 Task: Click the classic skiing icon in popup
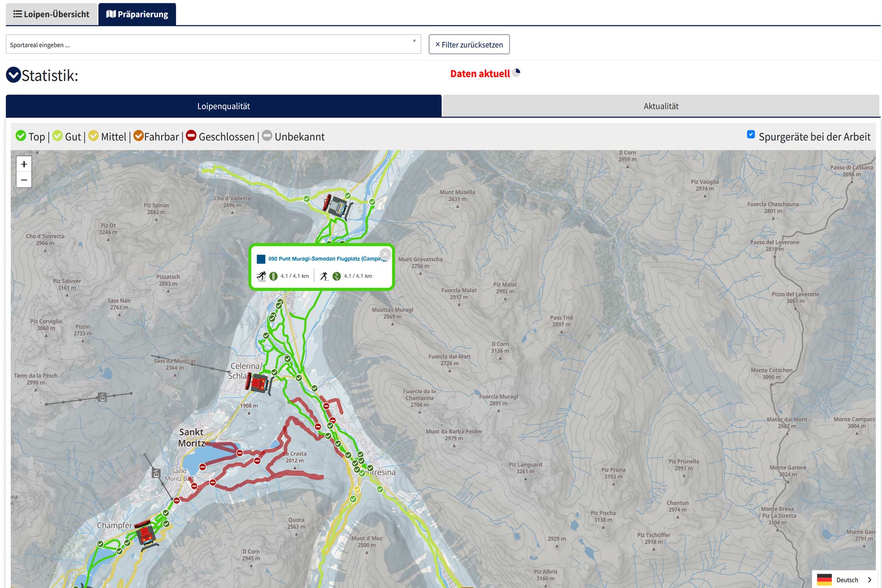tap(261, 276)
